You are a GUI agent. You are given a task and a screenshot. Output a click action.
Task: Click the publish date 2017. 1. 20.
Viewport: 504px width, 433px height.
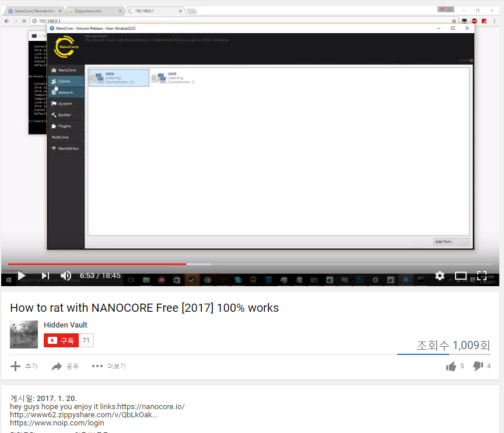(57, 398)
